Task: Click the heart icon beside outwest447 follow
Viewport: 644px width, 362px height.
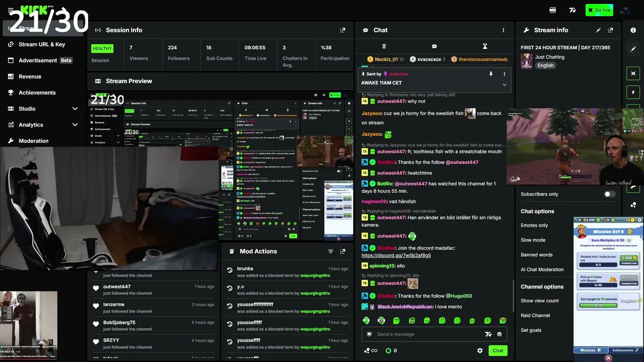Action: point(96,288)
